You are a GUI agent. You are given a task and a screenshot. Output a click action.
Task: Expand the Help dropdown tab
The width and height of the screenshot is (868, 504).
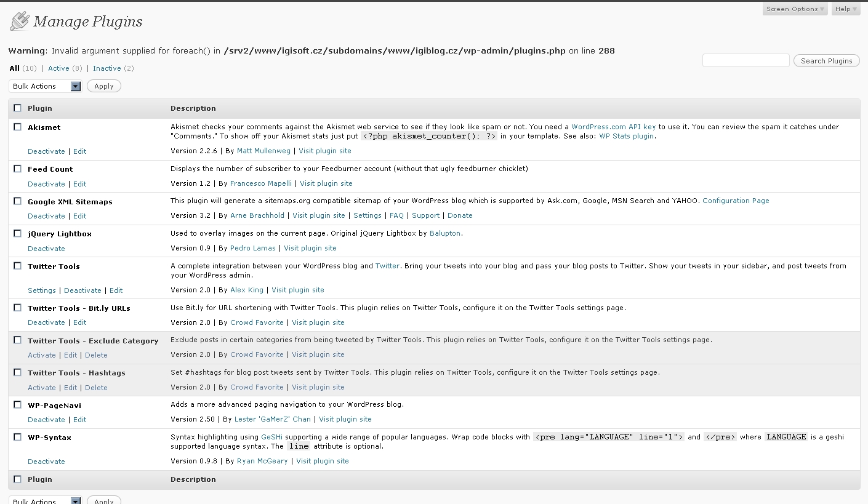(x=845, y=9)
